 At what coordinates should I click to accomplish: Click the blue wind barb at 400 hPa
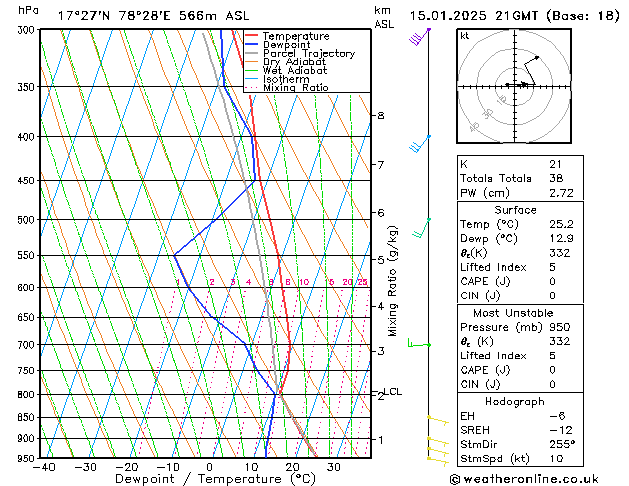click(420, 144)
